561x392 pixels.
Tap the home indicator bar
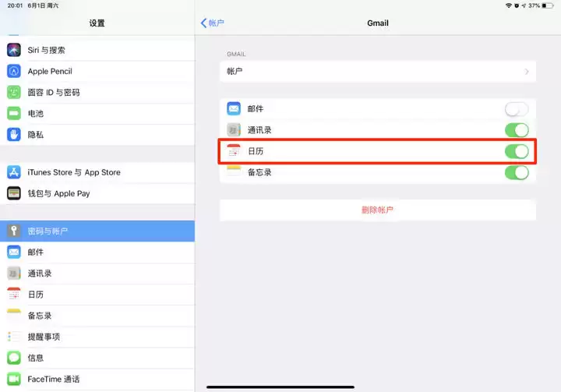[280, 387]
